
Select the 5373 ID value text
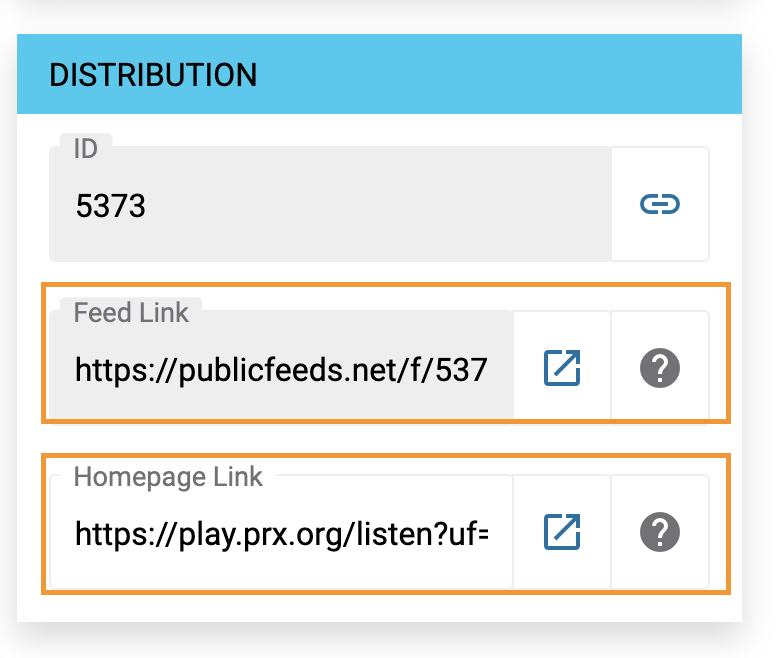[x=110, y=206]
